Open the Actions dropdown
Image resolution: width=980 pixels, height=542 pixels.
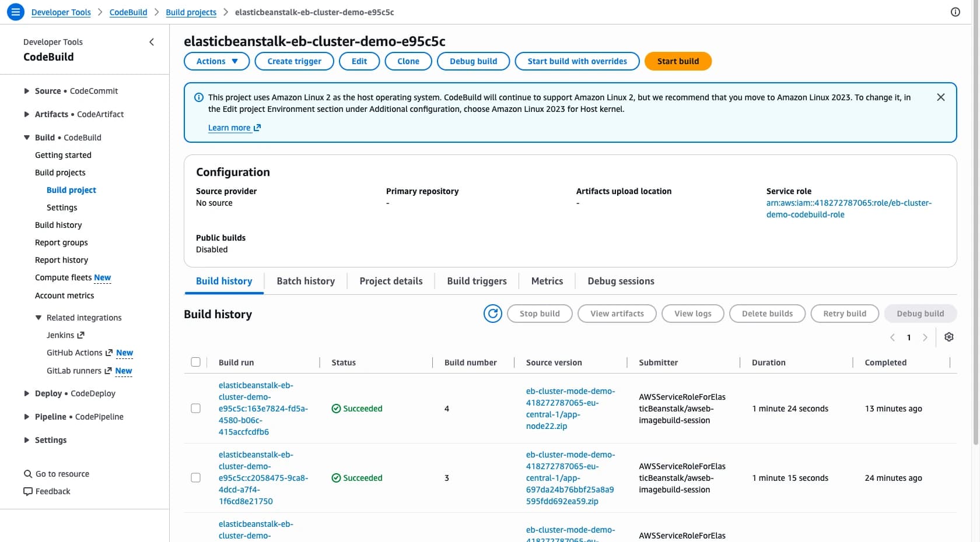pyautogui.click(x=217, y=61)
